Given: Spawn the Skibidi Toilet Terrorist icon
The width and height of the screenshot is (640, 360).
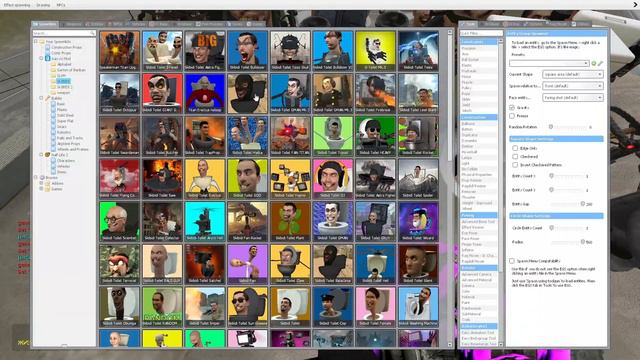Looking at the screenshot, I should click(x=120, y=264).
